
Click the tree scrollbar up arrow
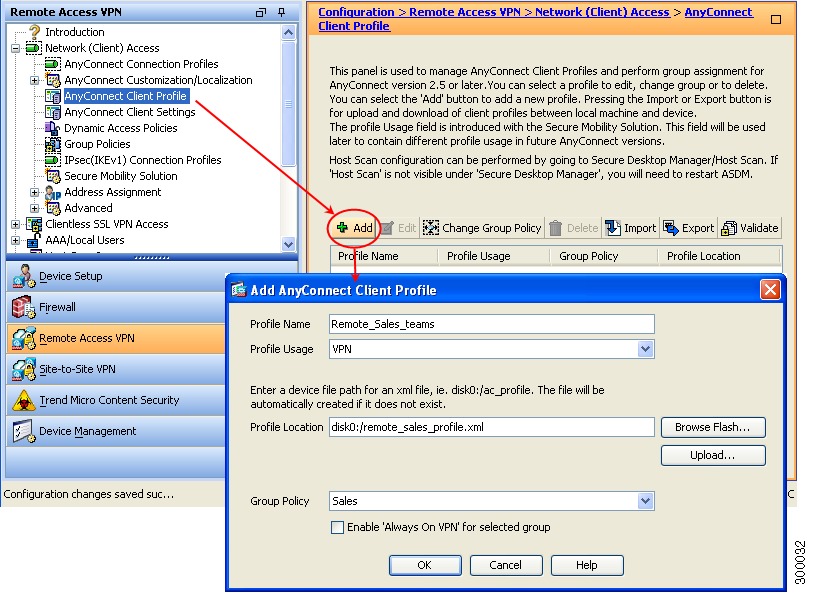click(x=289, y=33)
